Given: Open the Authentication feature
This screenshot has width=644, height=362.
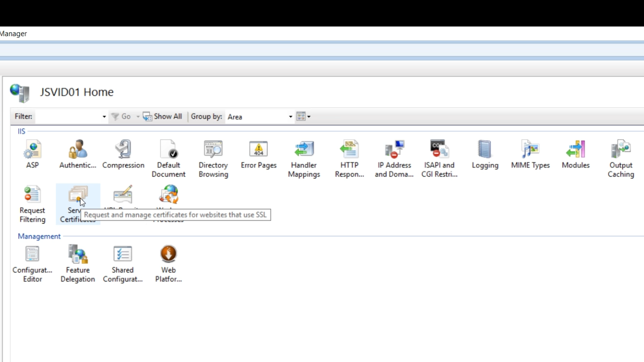Looking at the screenshot, I should tap(77, 150).
